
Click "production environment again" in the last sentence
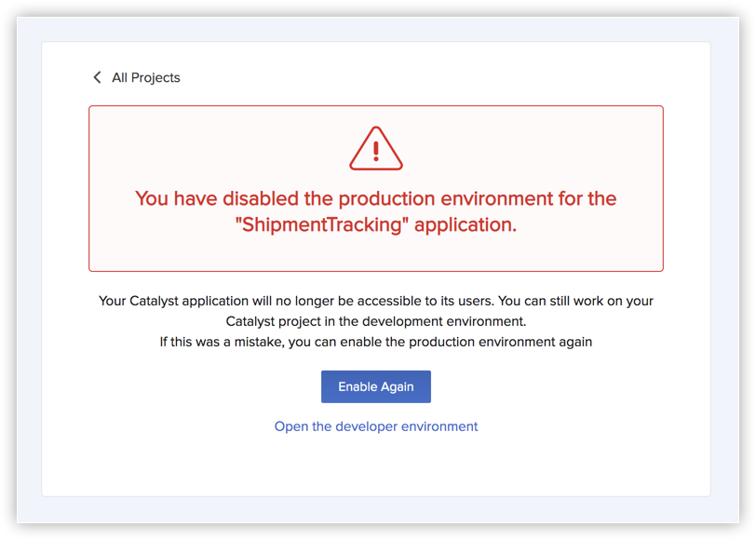501,342
